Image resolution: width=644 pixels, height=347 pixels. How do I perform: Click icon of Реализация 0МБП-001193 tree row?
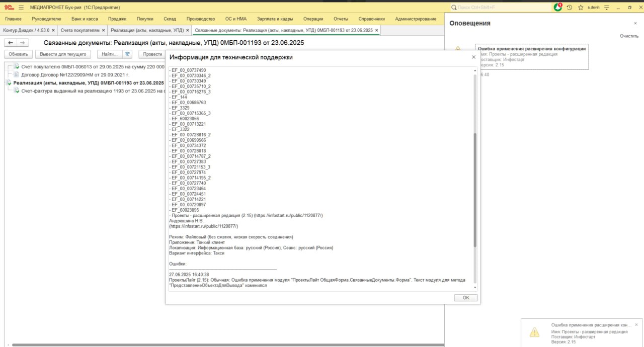point(10,82)
